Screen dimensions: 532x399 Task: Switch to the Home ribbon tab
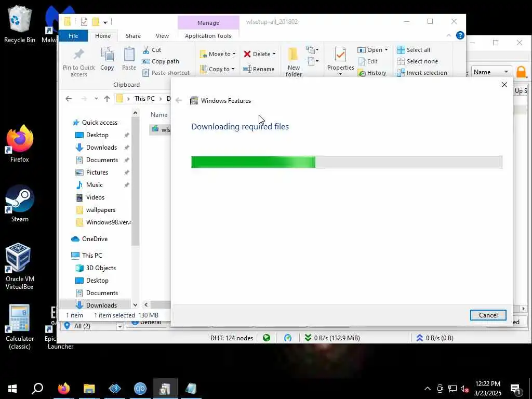[103, 36]
